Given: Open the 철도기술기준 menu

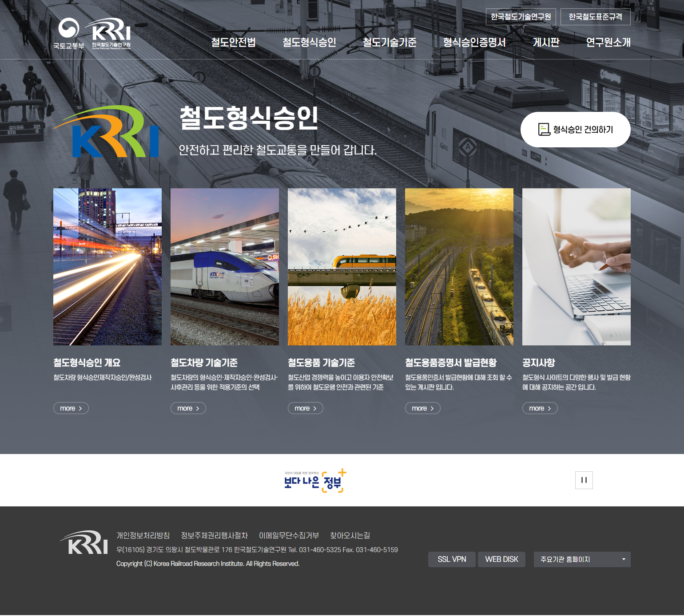Looking at the screenshot, I should click(x=390, y=42).
